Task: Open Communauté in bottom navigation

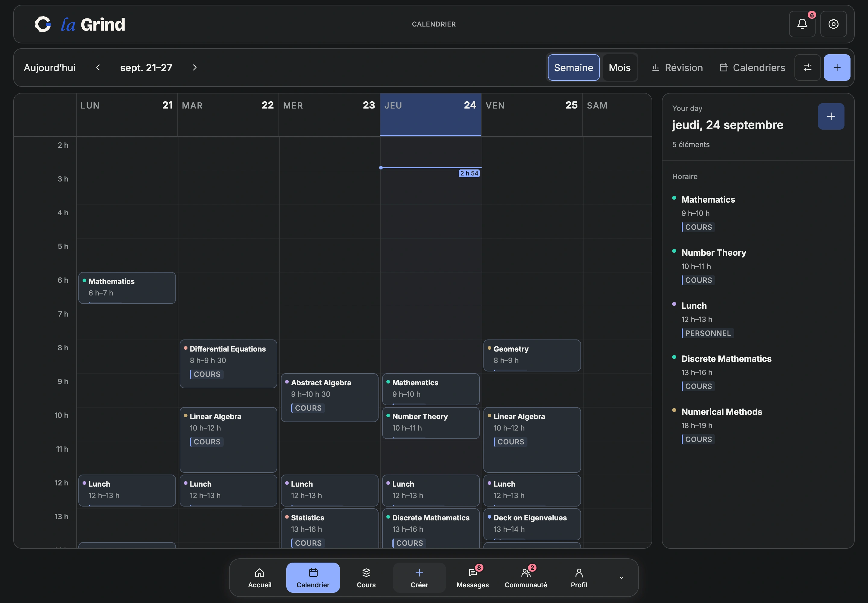Action: pos(525,578)
